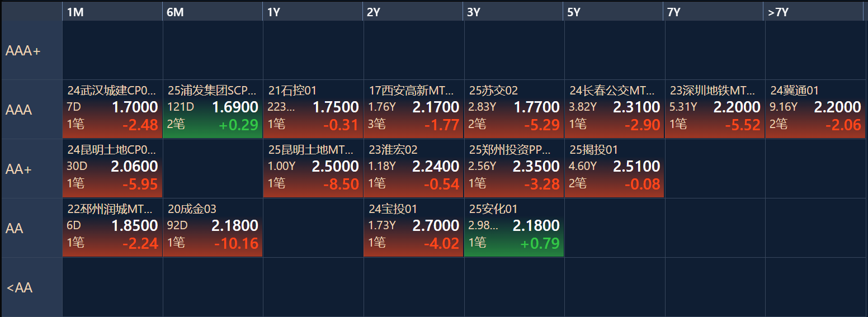The image size is (868, 317).
Task: Select the 21石控01 bond tile
Action: pos(313,109)
